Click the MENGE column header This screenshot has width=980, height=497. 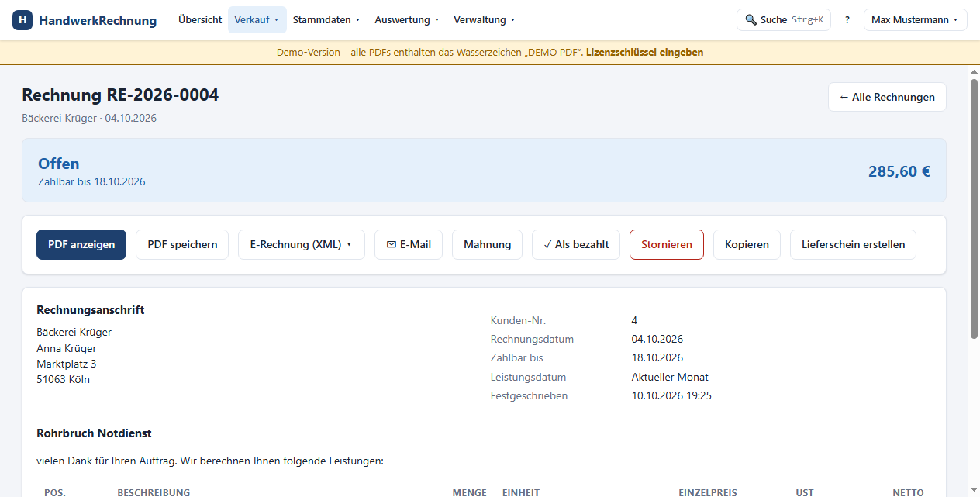coord(470,492)
